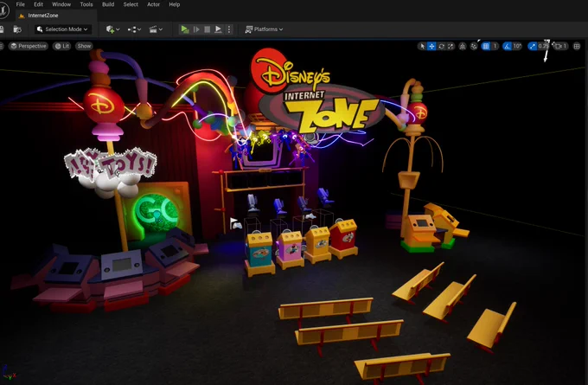Choose the select-objects arrow tool in viewport
This screenshot has width=588, height=385.
tap(422, 46)
